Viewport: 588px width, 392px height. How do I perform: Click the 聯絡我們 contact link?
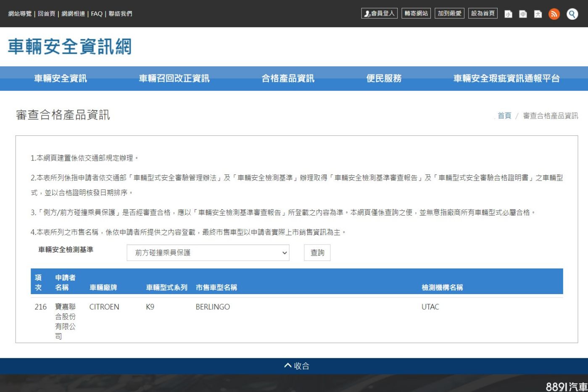pos(120,13)
